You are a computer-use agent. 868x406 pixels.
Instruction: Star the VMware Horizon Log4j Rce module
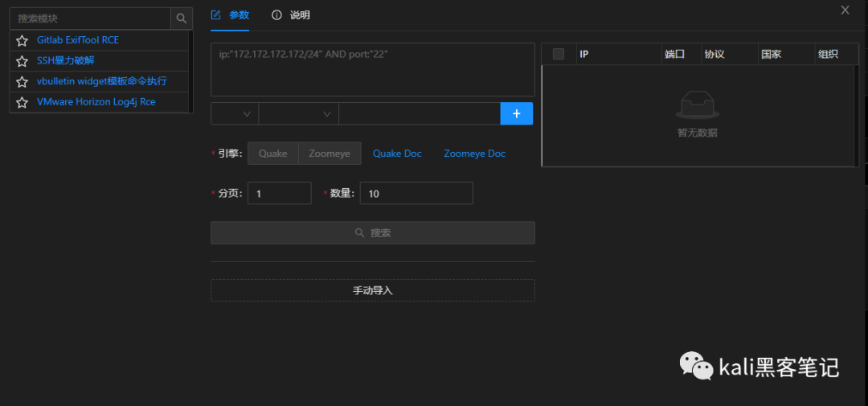pos(23,103)
